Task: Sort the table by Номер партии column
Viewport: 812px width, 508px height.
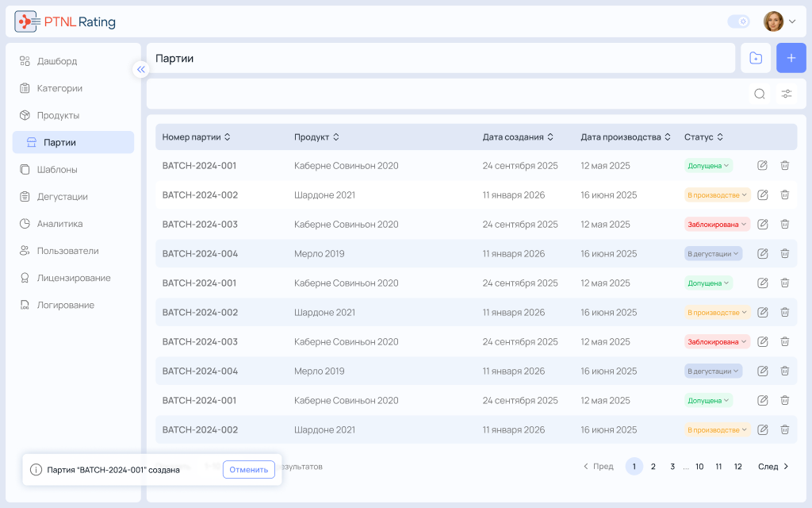Action: click(x=197, y=137)
